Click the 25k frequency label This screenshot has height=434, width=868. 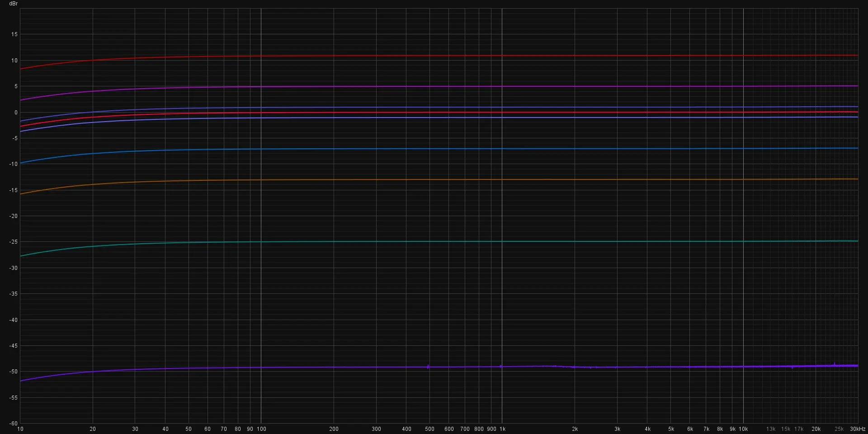(840, 429)
